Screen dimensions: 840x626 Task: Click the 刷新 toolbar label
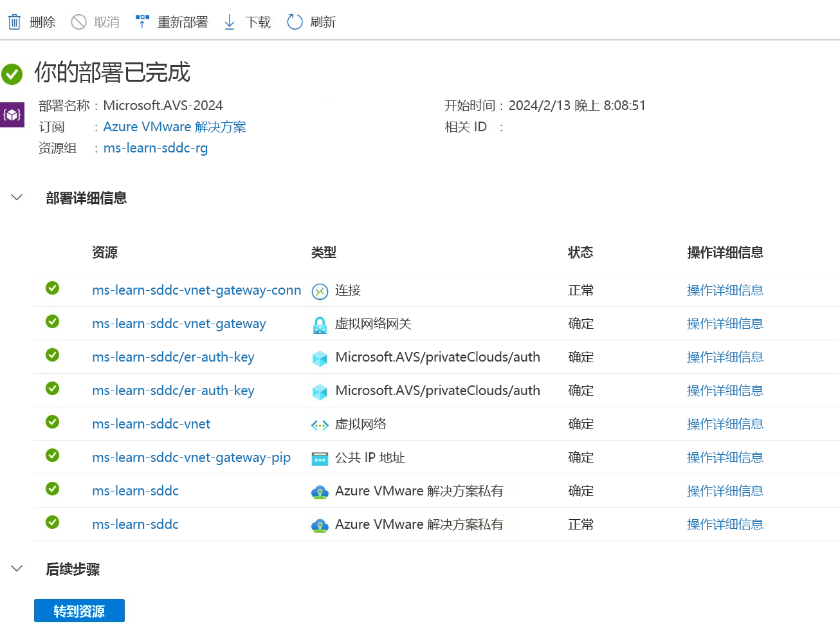(323, 22)
